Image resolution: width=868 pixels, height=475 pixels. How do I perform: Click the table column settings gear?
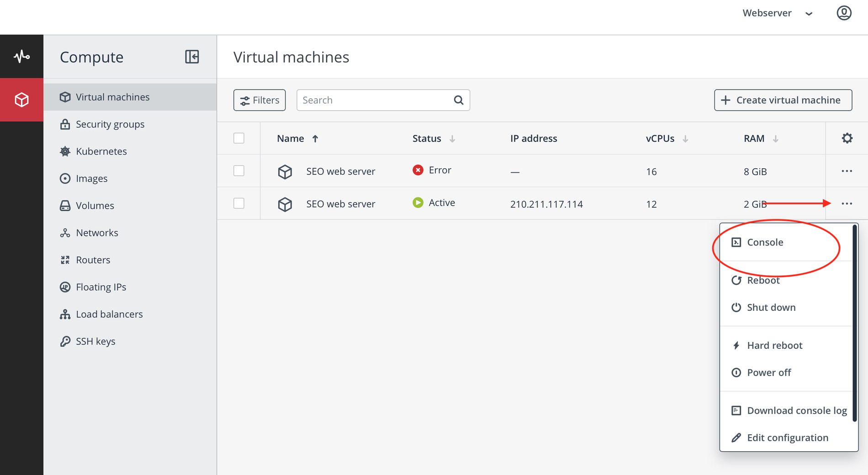coord(847,138)
